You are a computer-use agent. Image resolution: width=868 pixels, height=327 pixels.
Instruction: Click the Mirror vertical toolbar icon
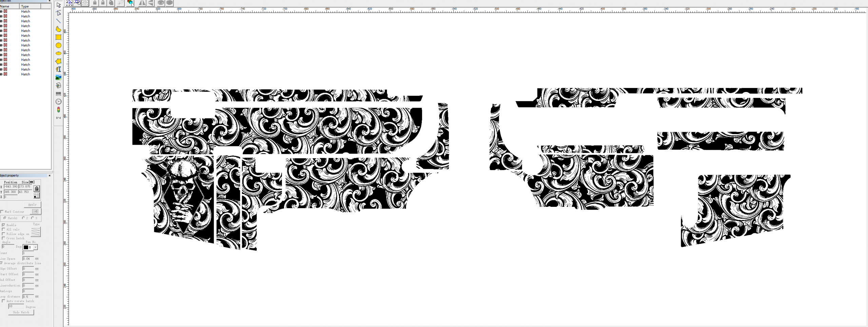click(151, 3)
